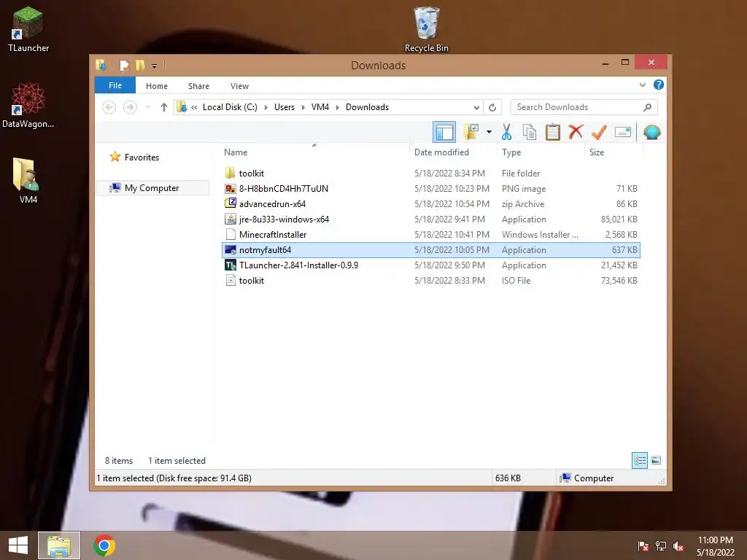Image resolution: width=747 pixels, height=560 pixels.
Task: Click the Classic Shell settings shell icon
Action: pos(651,132)
